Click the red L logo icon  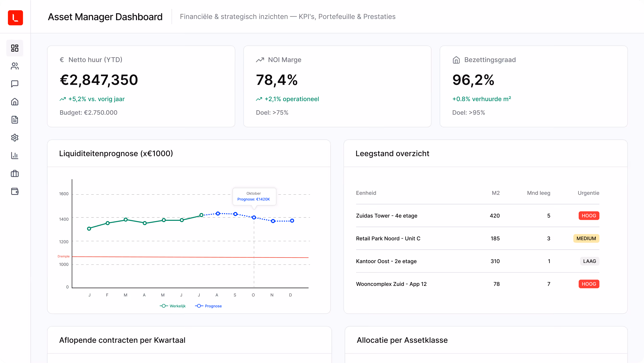click(15, 18)
